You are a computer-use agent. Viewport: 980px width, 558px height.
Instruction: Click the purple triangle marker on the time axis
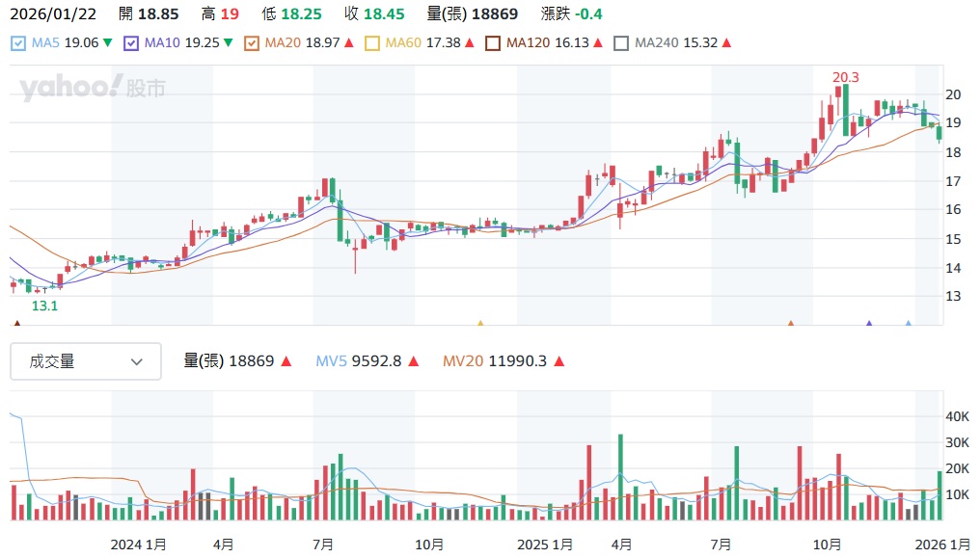coord(869,325)
